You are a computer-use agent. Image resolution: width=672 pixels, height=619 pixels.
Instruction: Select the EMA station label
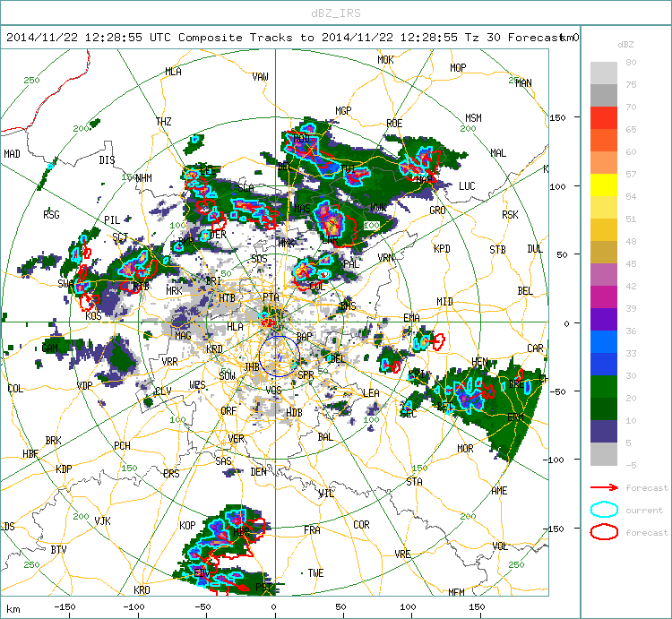pos(411,317)
